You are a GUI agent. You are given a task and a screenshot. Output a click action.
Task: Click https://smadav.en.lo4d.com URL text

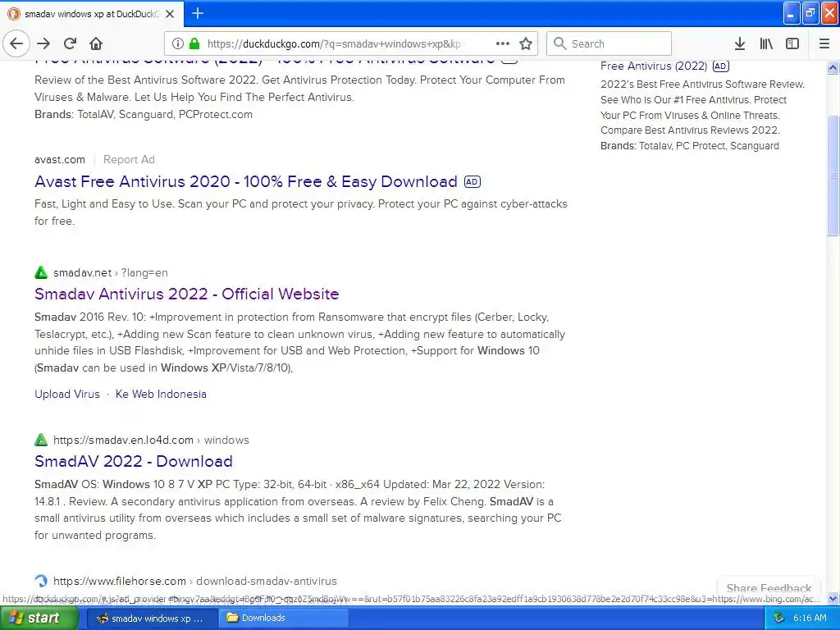point(123,440)
